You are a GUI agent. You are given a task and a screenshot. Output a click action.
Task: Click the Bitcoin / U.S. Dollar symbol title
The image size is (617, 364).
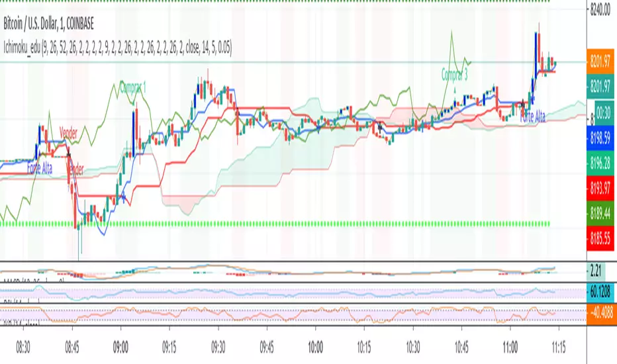49,24
